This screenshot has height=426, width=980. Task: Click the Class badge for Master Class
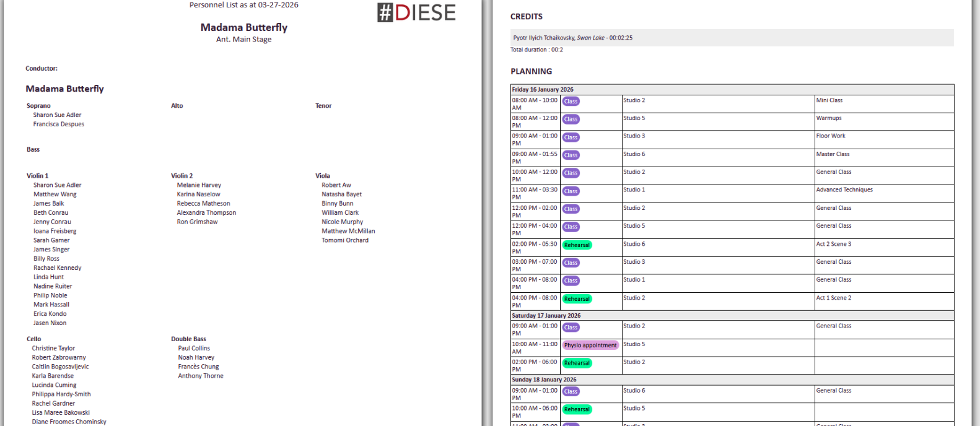click(571, 155)
